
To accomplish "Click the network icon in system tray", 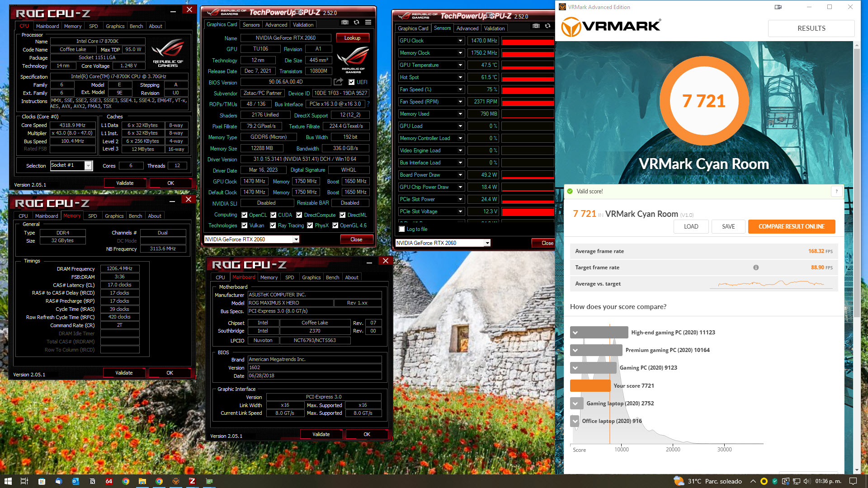I will tap(796, 481).
